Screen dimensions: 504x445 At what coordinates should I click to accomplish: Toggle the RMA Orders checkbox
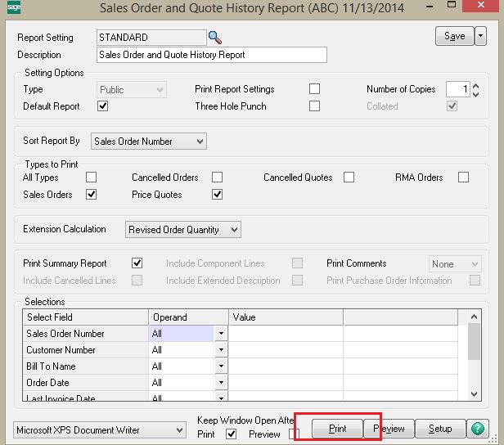pos(463,178)
